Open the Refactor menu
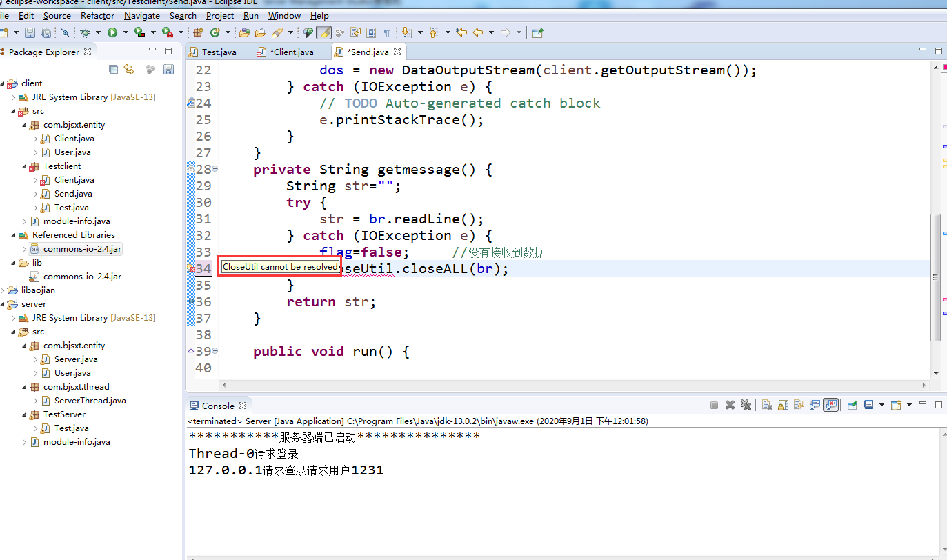 tap(98, 15)
